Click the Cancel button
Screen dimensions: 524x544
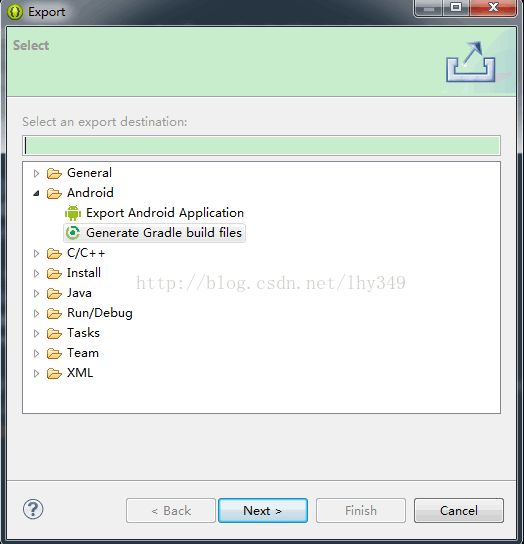[459, 511]
